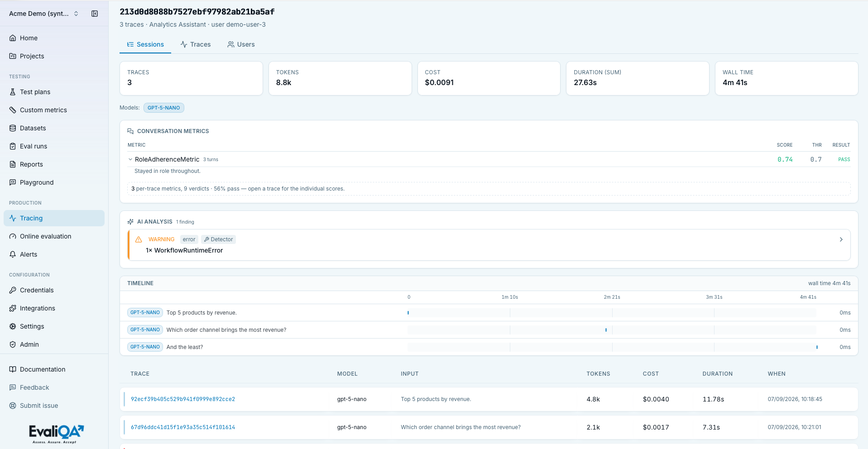Click the Online evaluation gauge icon

click(x=13, y=236)
